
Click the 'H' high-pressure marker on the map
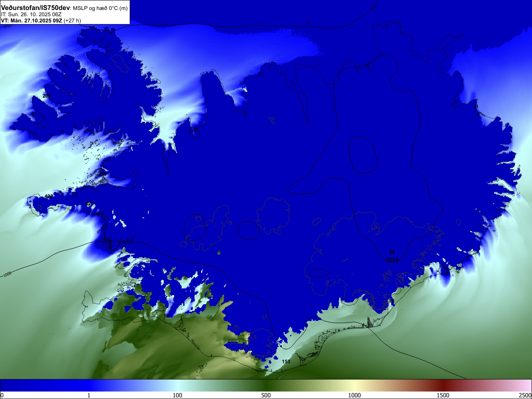(x=392, y=252)
